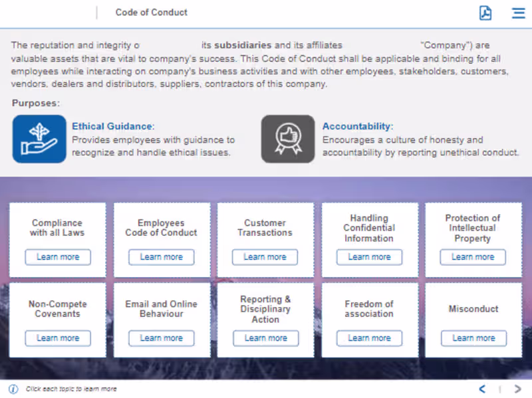Learn more about Reporting & Disciplinary Action

pyautogui.click(x=265, y=338)
